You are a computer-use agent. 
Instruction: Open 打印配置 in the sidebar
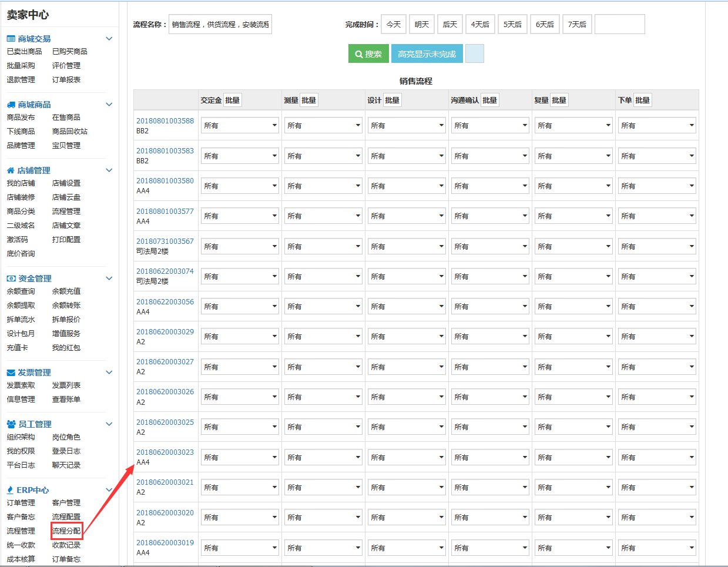point(66,240)
